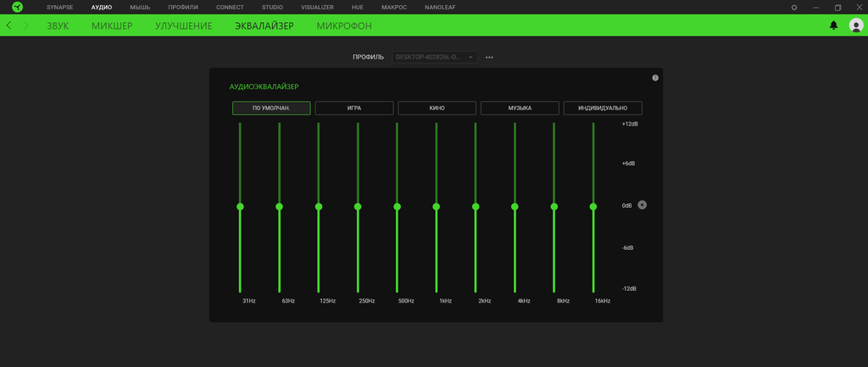Minimize the Razer Synapse window
The width and height of the screenshot is (868, 367).
coord(816,7)
